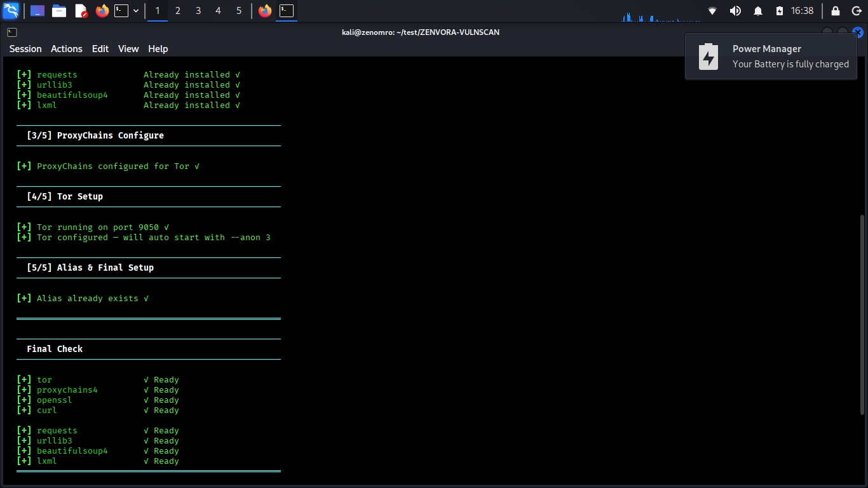Click the 'lxml' Already installed row
Screen dimensions: 868x488
pos(128,105)
